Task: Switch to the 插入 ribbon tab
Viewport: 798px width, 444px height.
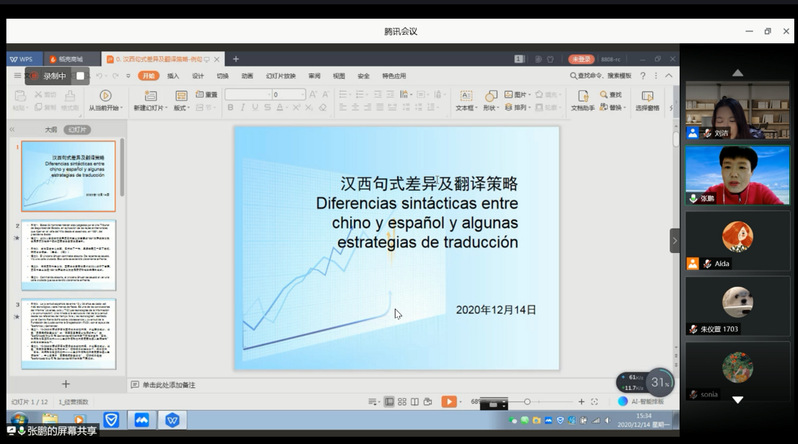Action: pyautogui.click(x=173, y=76)
